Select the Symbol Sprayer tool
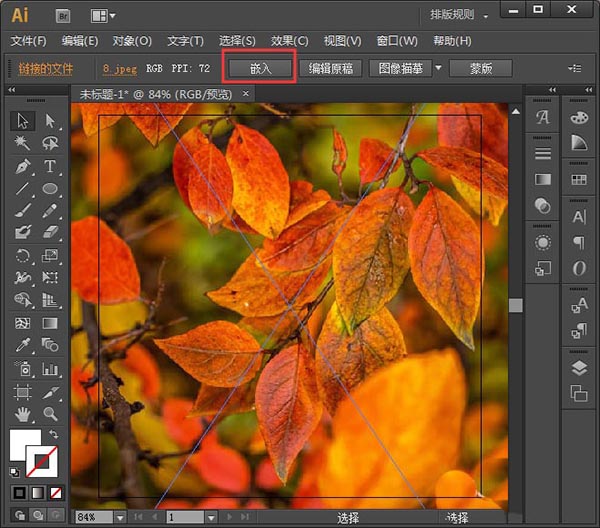Viewport: 600px width, 528px height. tap(23, 369)
